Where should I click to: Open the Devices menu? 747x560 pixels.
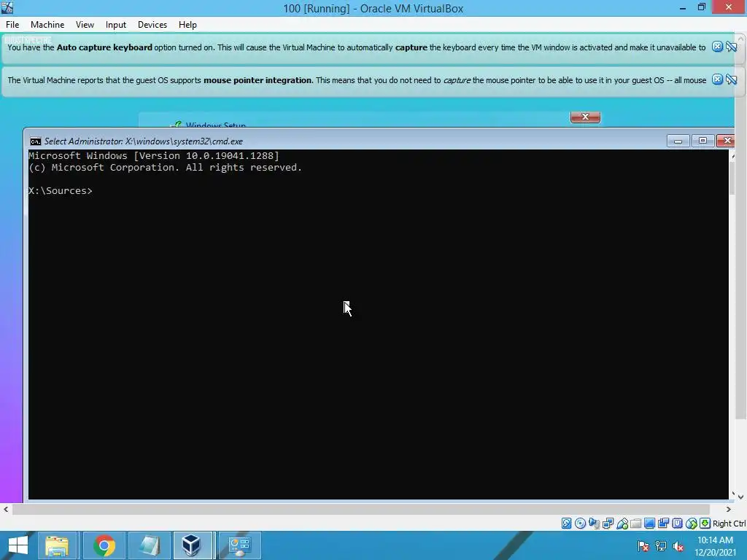152,25
